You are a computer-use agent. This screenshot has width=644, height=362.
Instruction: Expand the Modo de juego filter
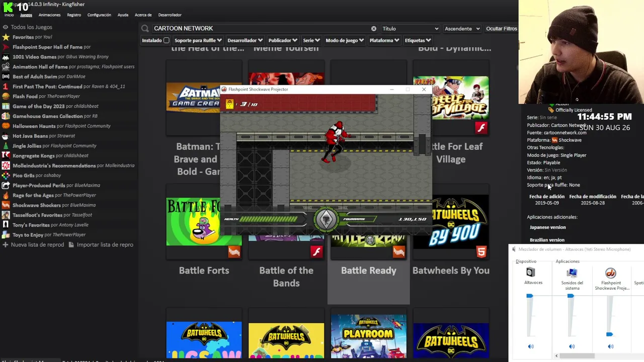tap(345, 40)
